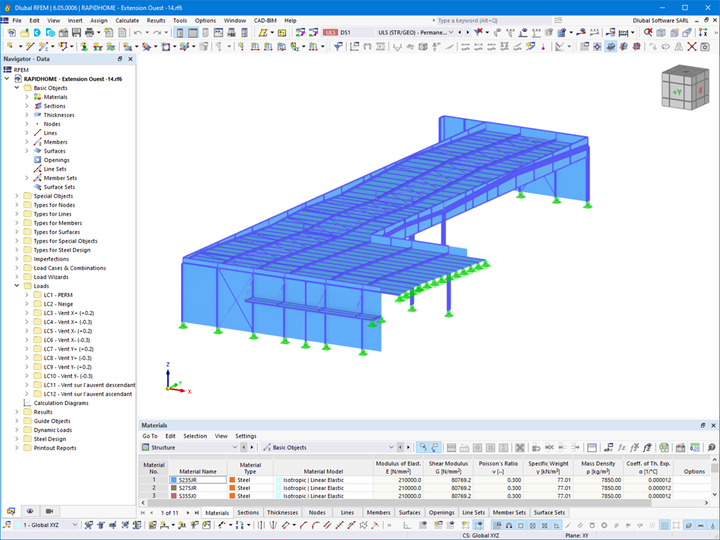
Task: Click the blue filter funnel icon
Action: [338, 46]
